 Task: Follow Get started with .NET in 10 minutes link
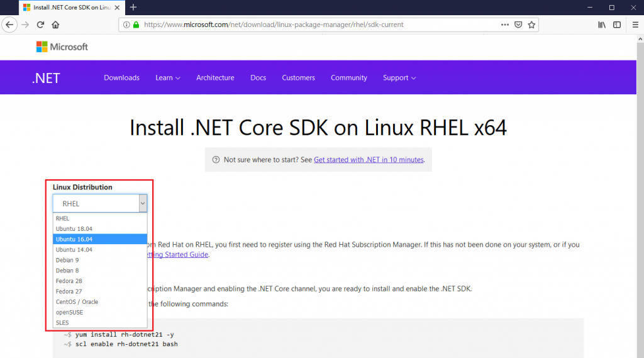tap(369, 159)
